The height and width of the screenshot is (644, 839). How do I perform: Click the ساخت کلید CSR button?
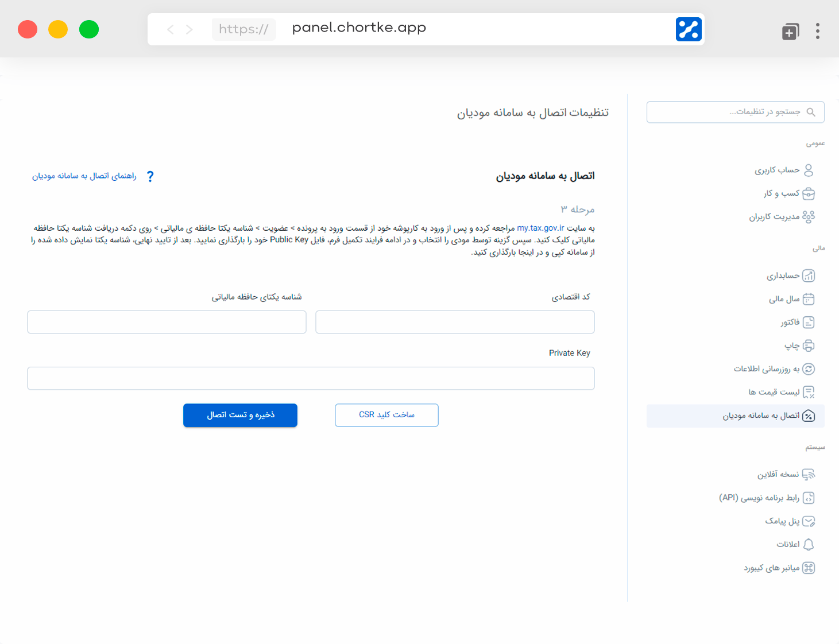coord(386,415)
